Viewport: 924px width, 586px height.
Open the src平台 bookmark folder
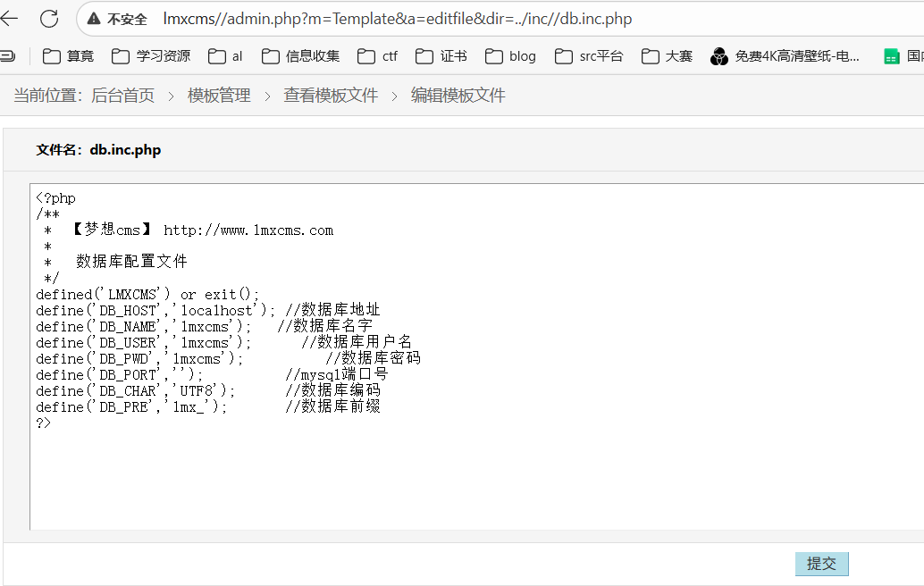[589, 56]
